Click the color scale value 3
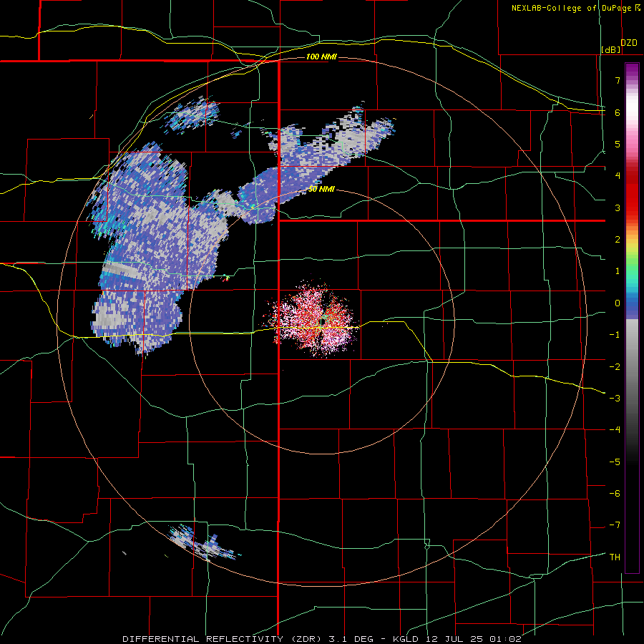644x644 pixels. point(618,208)
